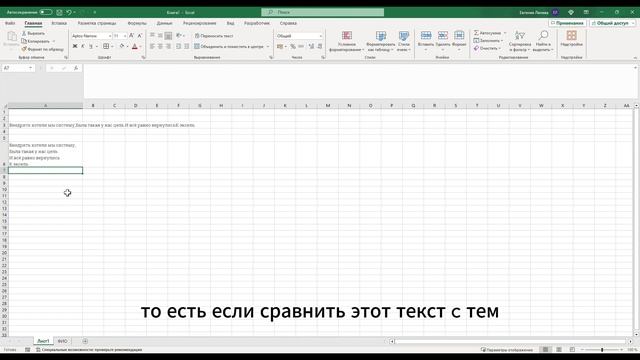Open the Справка tab

coord(288,23)
